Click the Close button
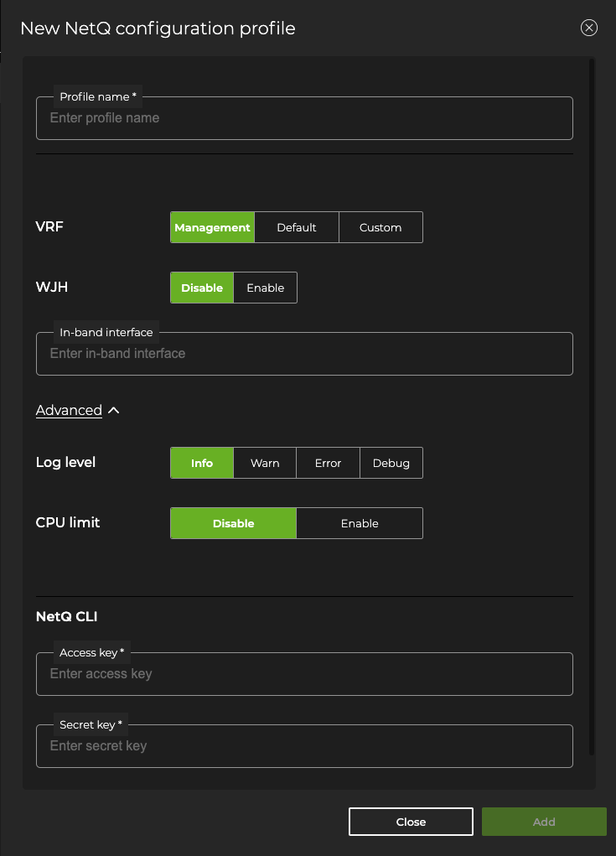This screenshot has width=616, height=856. [411, 821]
